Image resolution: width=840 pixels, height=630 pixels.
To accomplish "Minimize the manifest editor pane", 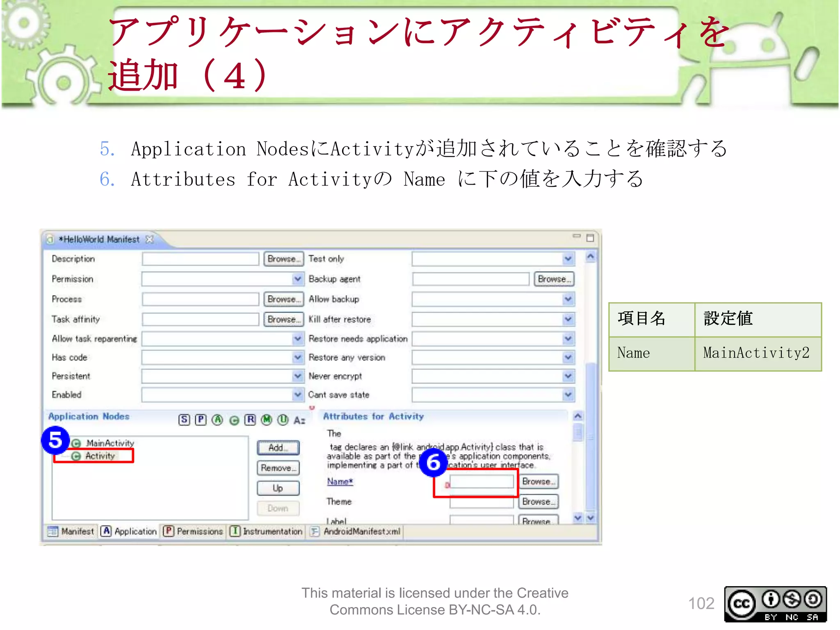I will pos(577,236).
